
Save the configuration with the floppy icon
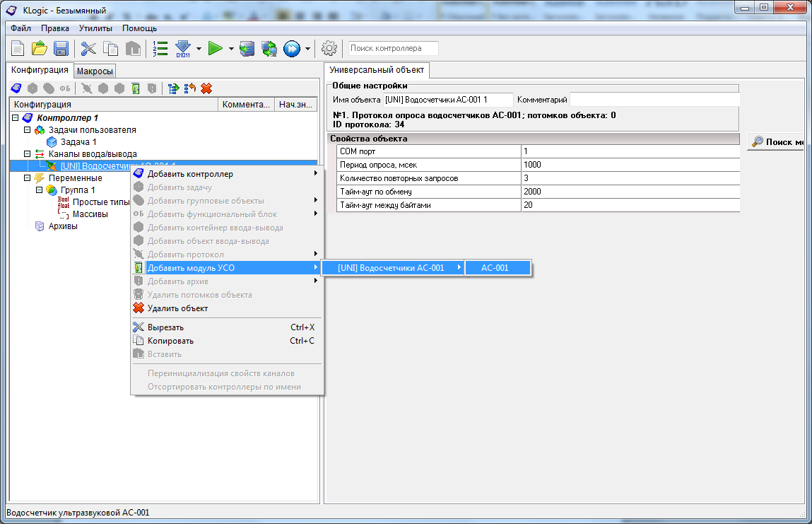(x=61, y=49)
